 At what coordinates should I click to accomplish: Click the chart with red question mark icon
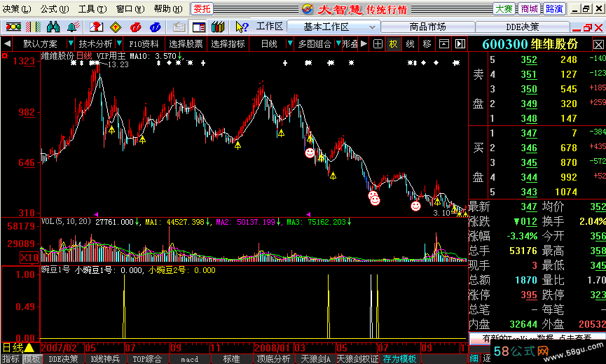[x=96, y=27]
